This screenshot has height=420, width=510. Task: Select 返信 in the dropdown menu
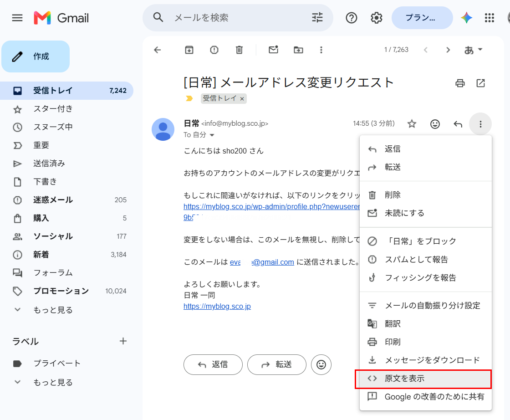(425, 149)
